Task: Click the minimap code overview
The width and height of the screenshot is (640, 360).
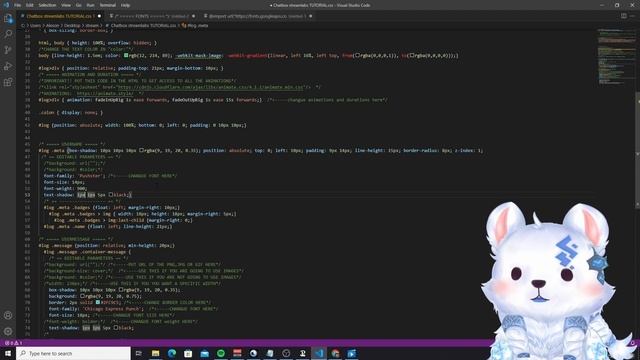Action: click(617, 57)
